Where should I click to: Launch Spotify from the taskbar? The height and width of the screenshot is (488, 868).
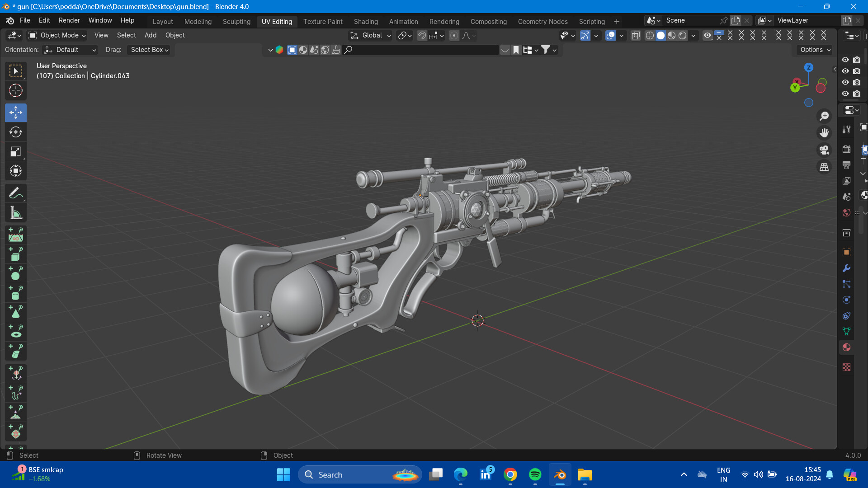coord(535,475)
